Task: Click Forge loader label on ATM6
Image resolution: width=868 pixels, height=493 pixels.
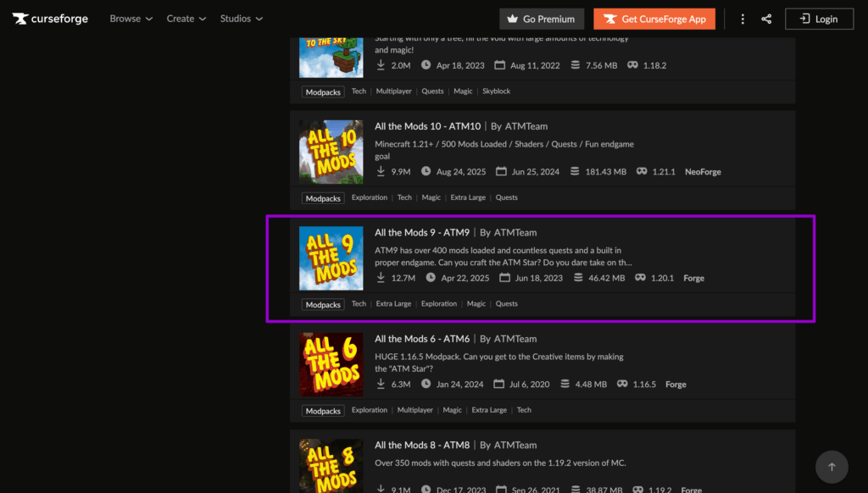Action: (x=676, y=384)
